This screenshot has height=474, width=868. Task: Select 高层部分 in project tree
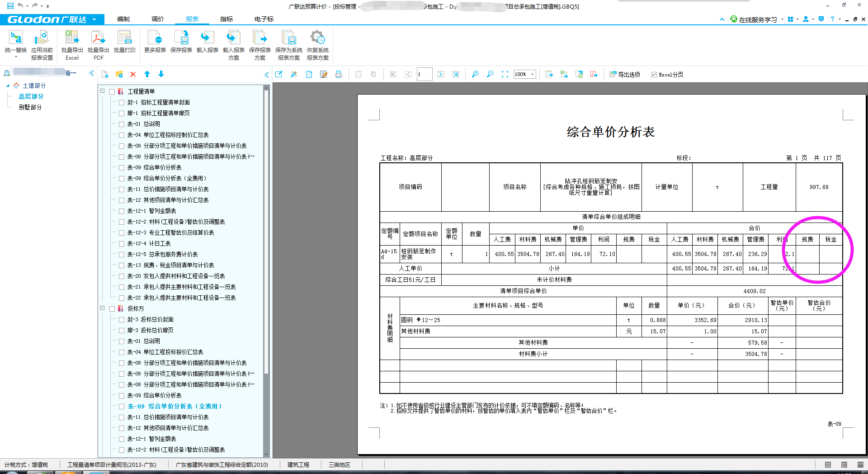(x=31, y=96)
